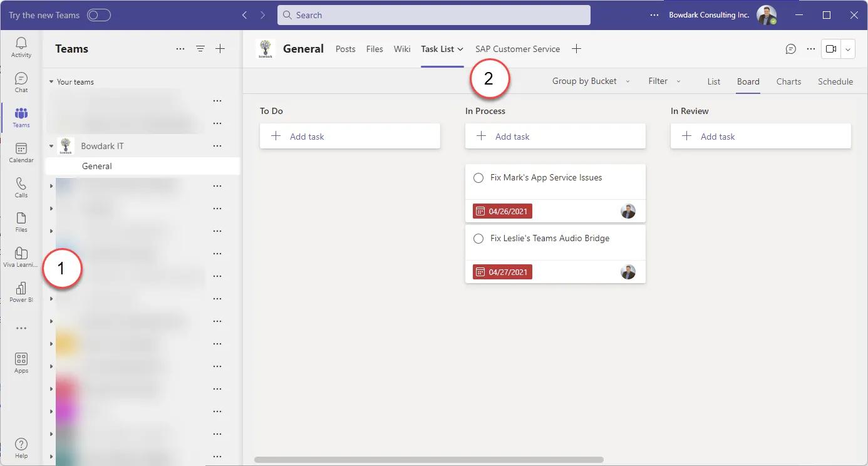Open the Chat section
868x466 pixels.
(21, 83)
